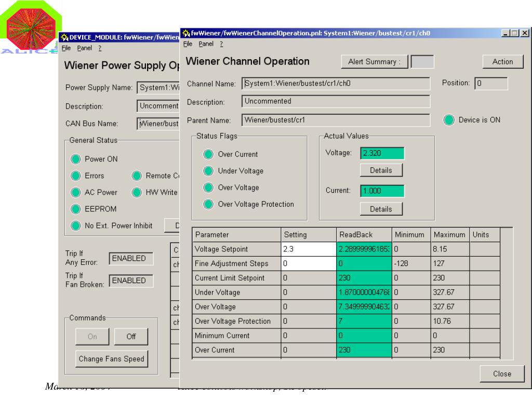Click the disabled On command button
532x399 pixels.
pos(92,337)
